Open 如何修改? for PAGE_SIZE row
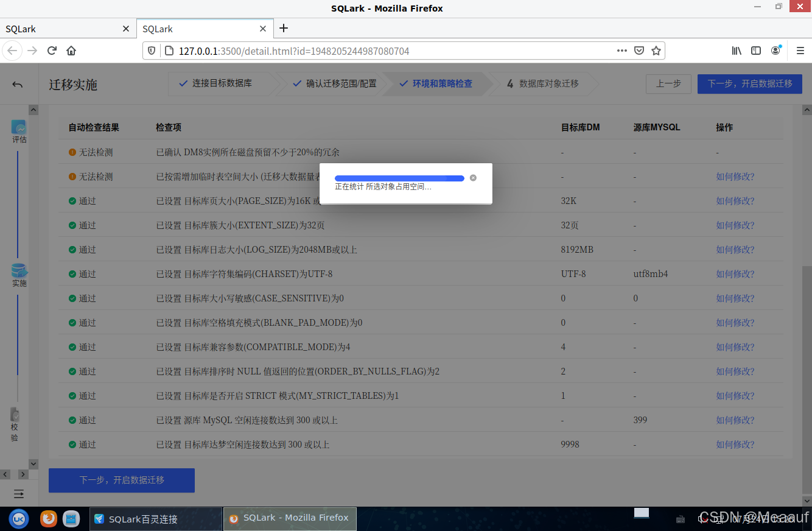The height and width of the screenshot is (531, 812). tap(735, 201)
